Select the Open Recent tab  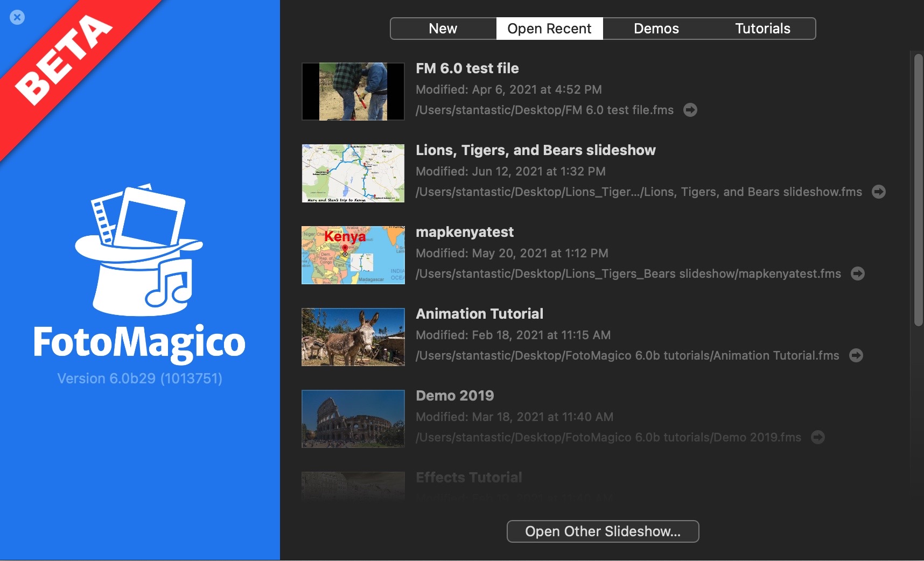tap(549, 29)
